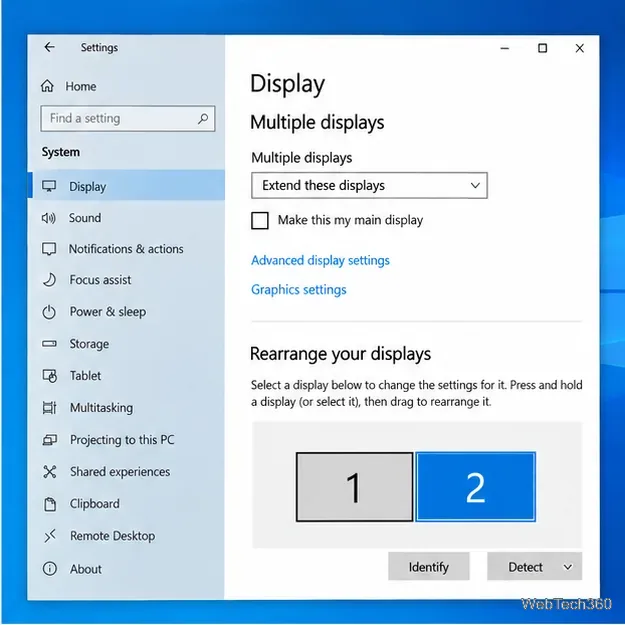
Task: Click the Tablet icon
Action: pos(50,375)
